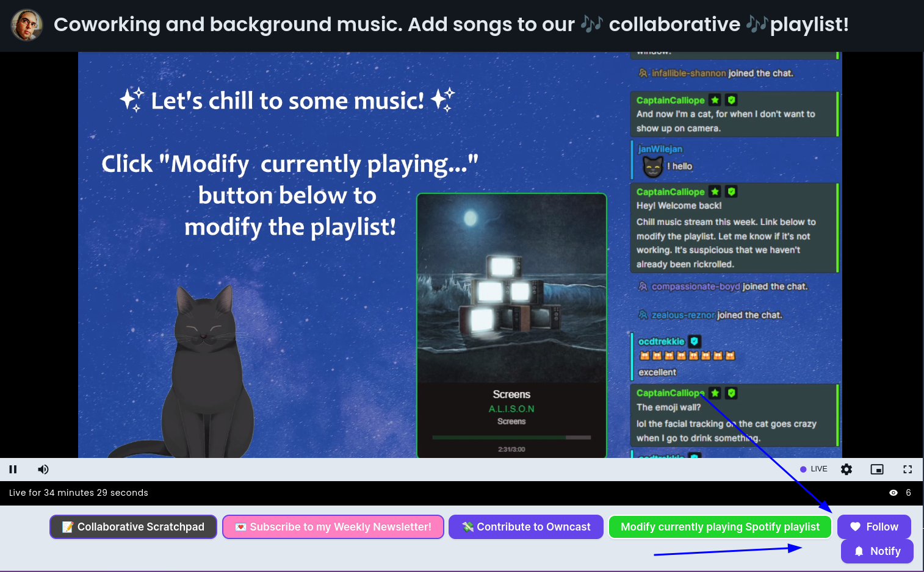Subscribe to the Weekly Newsletter
The image size is (924, 572).
333,526
